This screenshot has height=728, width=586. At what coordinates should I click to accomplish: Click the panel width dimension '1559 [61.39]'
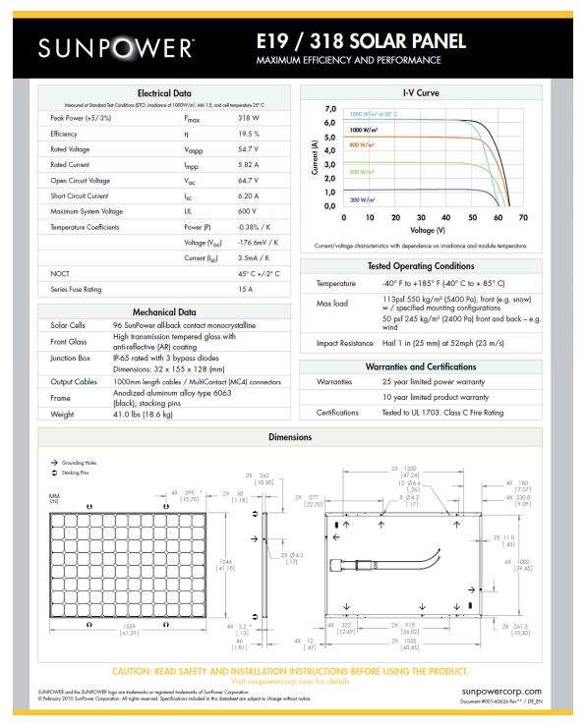(x=129, y=630)
